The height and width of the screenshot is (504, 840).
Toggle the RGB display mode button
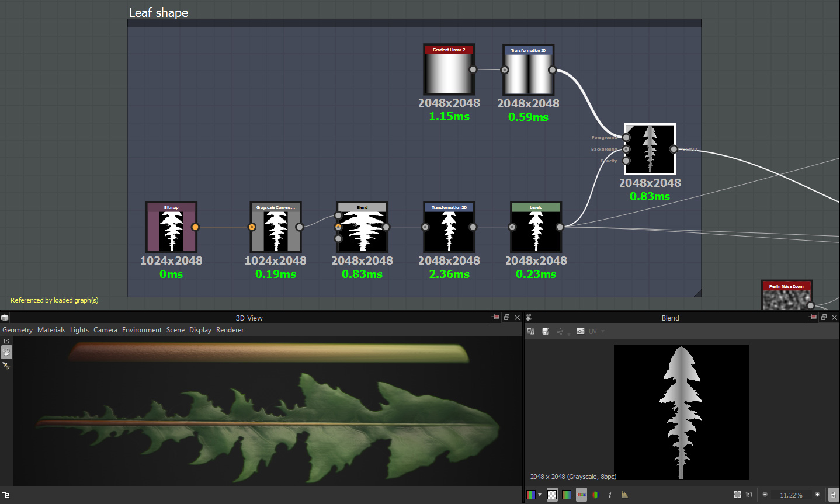tap(581, 495)
